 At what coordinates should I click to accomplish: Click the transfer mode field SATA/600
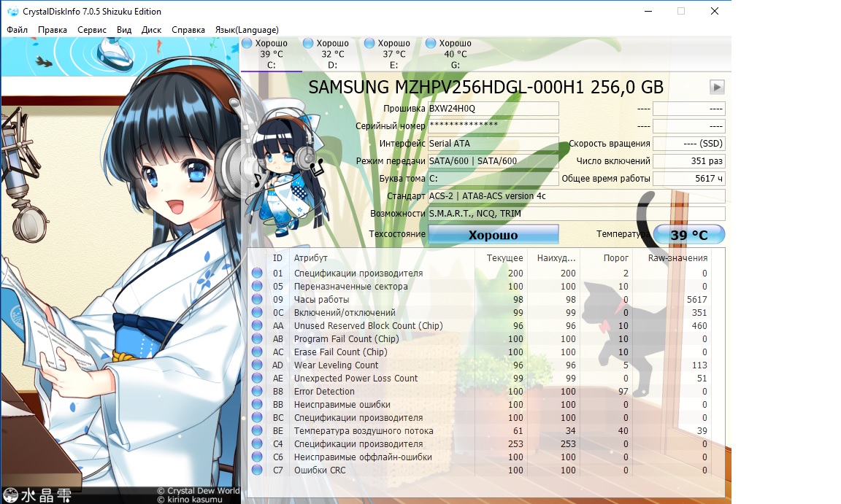[x=494, y=160]
